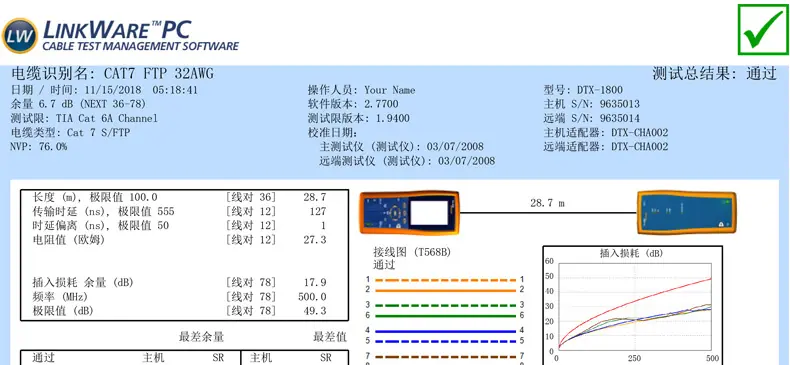Select date/time 11/15/2018 05:18:41
The height and width of the screenshot is (365, 790).
pyautogui.click(x=141, y=90)
